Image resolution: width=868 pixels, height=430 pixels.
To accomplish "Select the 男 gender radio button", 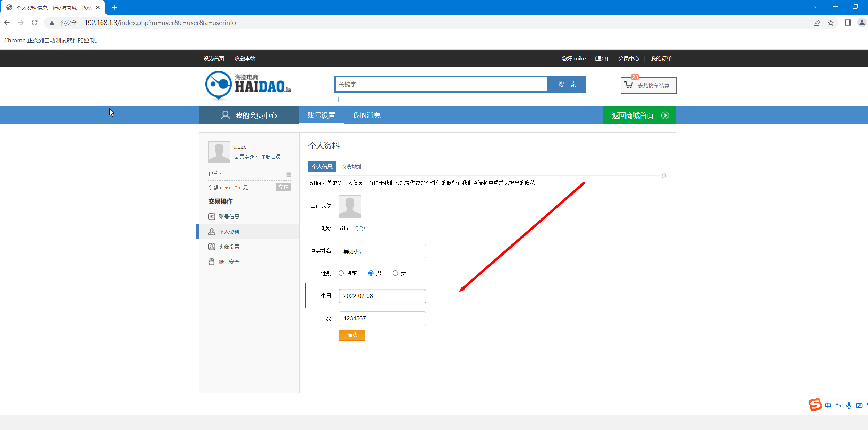I will tap(371, 273).
